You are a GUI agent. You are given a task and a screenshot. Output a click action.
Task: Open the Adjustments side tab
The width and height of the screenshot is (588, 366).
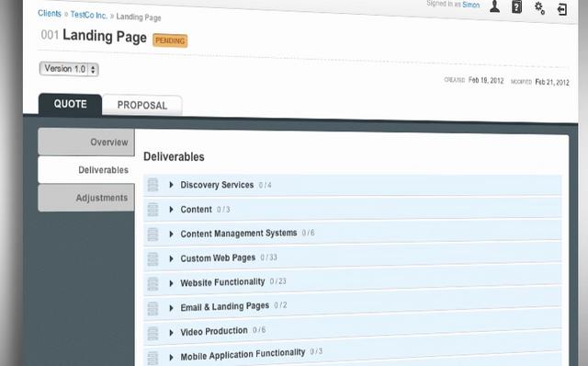86,198
